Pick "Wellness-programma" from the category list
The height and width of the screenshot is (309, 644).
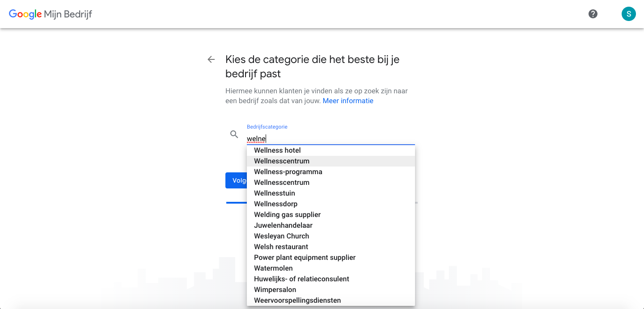pos(288,171)
